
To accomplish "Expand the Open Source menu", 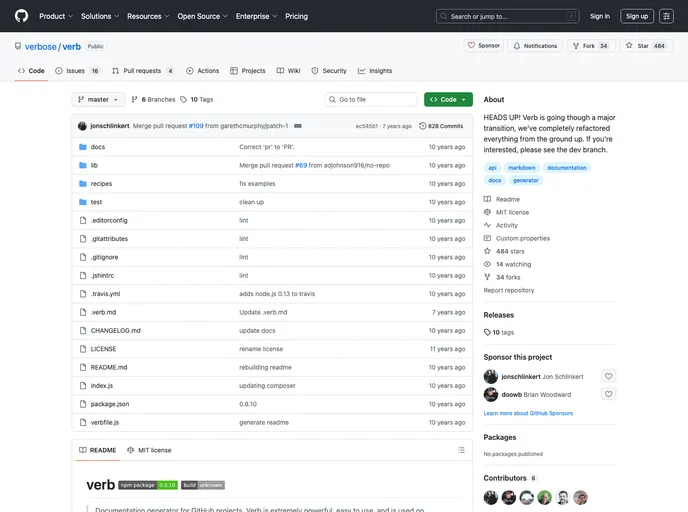I will point(202,16).
